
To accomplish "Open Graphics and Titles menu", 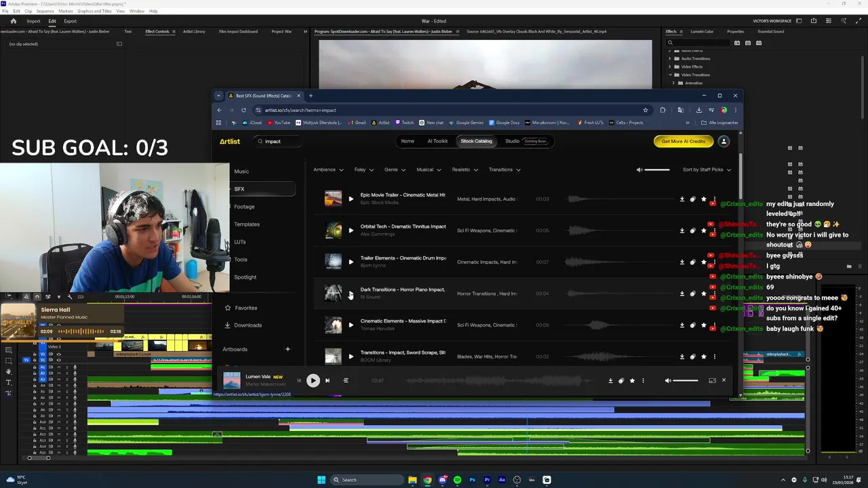I will click(94, 11).
